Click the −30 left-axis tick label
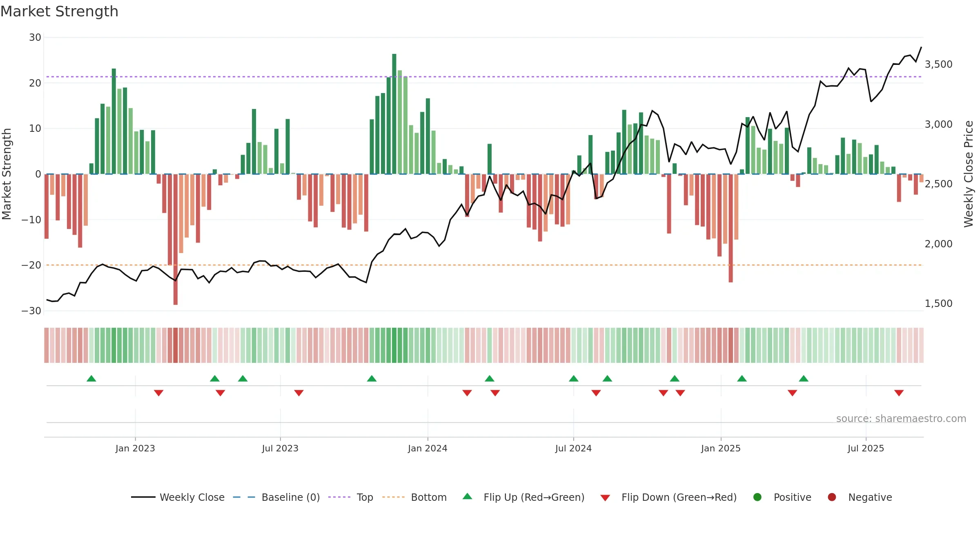Viewport: 980px width, 551px height. [x=31, y=311]
